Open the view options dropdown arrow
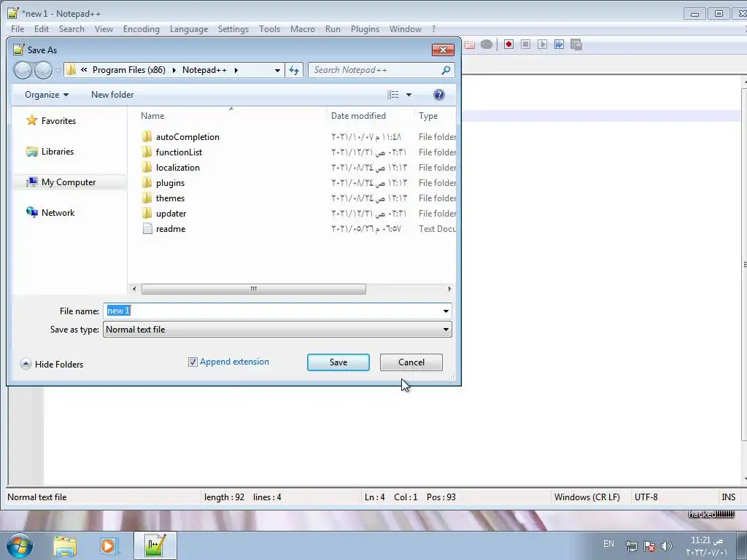 (x=409, y=95)
